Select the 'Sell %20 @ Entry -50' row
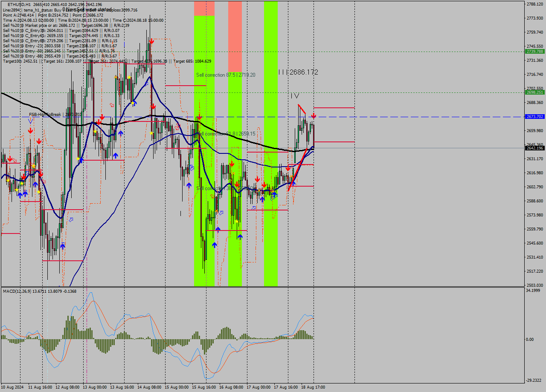This screenshot has height=392, width=546. [59, 51]
